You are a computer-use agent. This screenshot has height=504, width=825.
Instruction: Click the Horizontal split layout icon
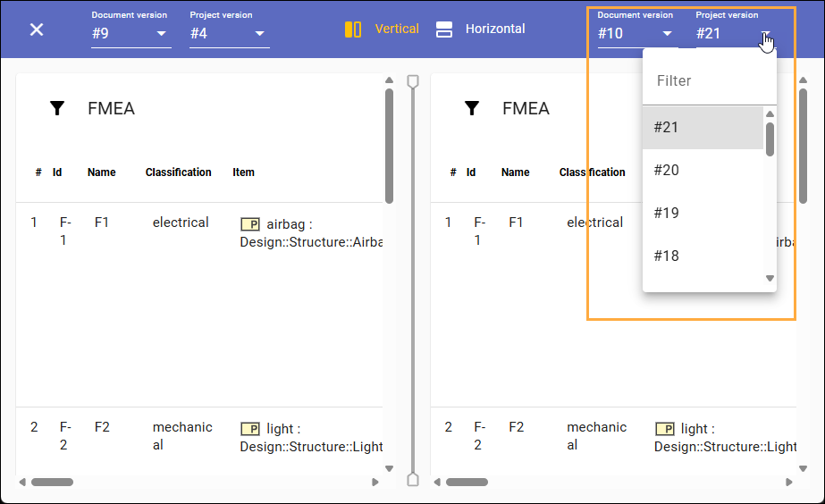pos(444,29)
